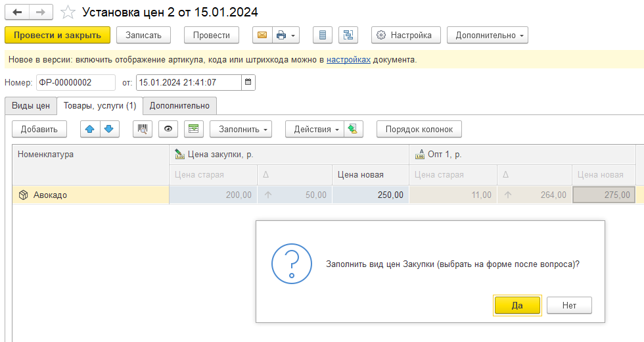
Task: Click new purchase price cell 250,00
Action: click(x=371, y=195)
